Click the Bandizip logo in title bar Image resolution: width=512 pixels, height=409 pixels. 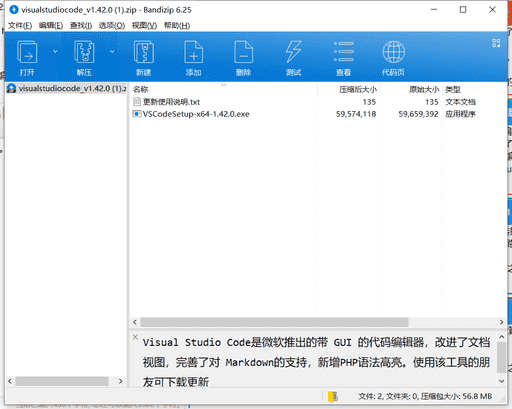pyautogui.click(x=14, y=10)
